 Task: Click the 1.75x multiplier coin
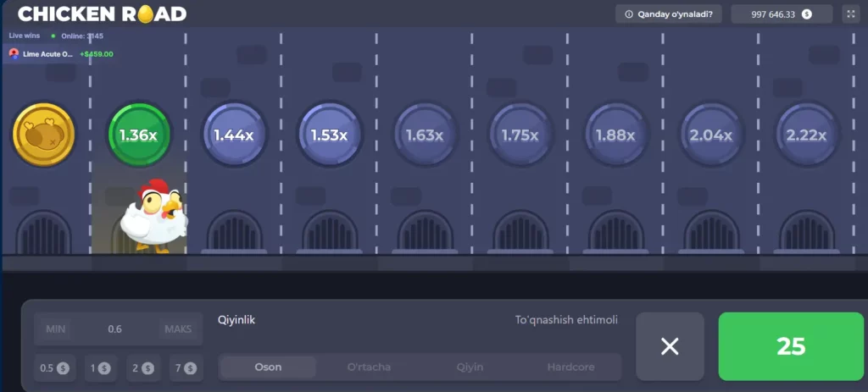pyautogui.click(x=520, y=135)
